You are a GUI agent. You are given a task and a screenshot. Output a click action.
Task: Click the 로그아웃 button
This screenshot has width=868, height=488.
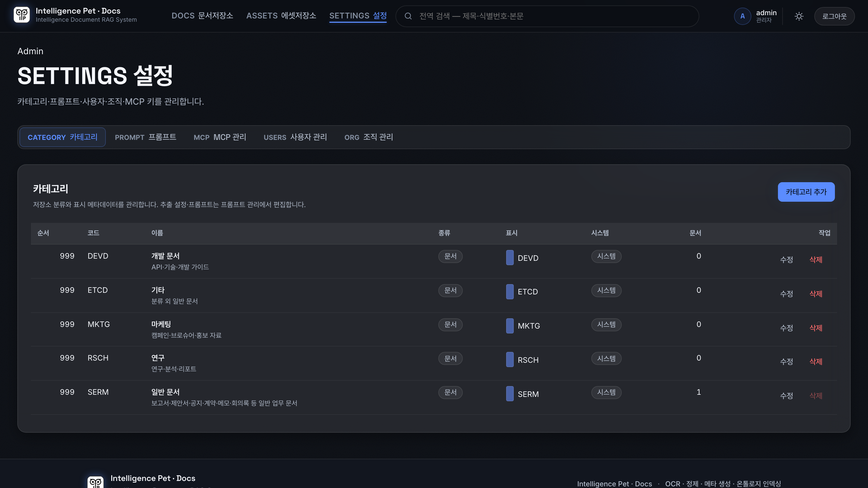coord(834,16)
